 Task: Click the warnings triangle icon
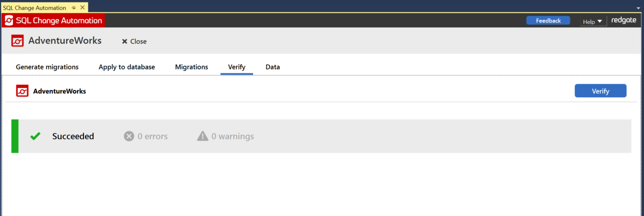203,136
